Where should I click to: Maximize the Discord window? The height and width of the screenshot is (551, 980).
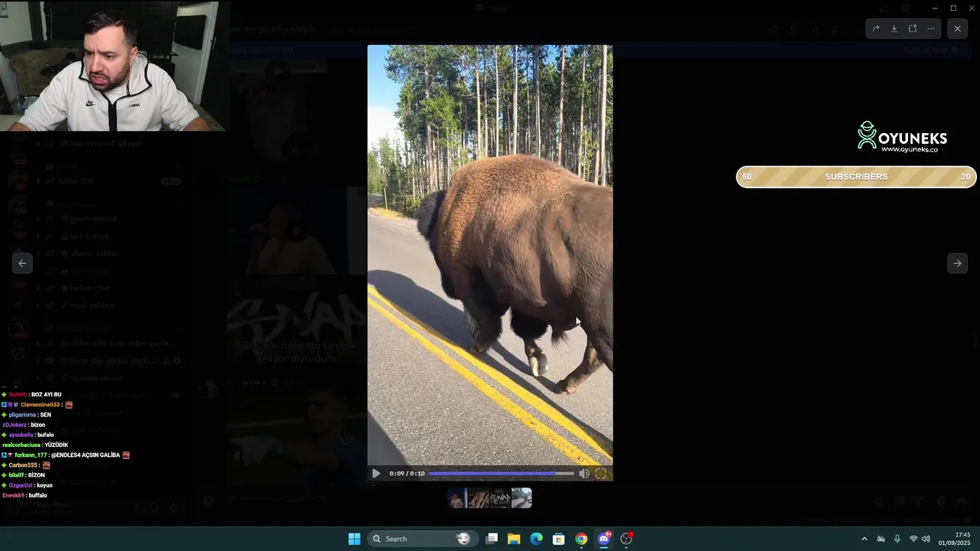coord(953,8)
